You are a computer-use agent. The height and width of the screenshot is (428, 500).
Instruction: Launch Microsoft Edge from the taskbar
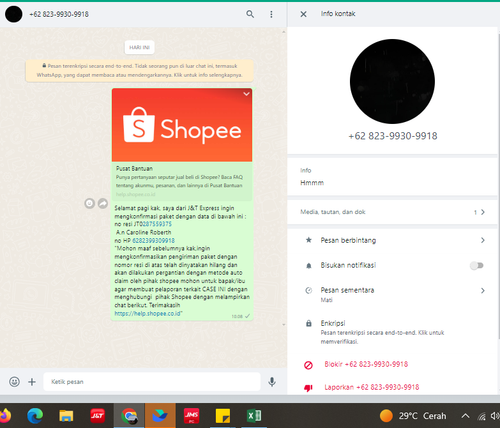[x=35, y=416]
